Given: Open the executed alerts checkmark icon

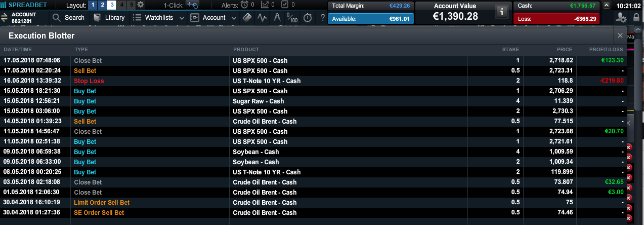Looking at the screenshot, I should (x=285, y=5).
